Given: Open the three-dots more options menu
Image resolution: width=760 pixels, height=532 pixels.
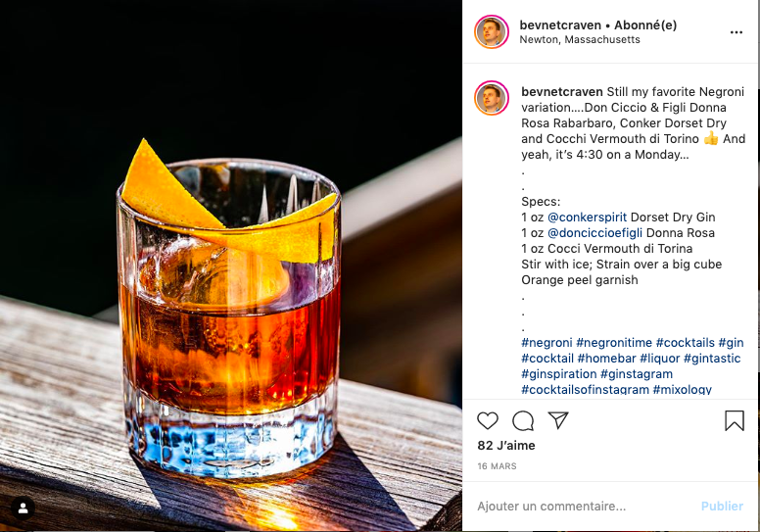Looking at the screenshot, I should coord(736,32).
